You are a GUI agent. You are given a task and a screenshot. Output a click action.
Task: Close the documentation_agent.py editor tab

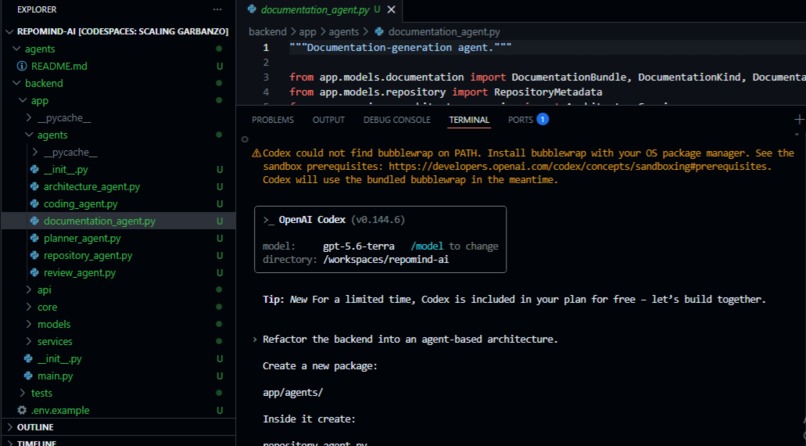(391, 9)
